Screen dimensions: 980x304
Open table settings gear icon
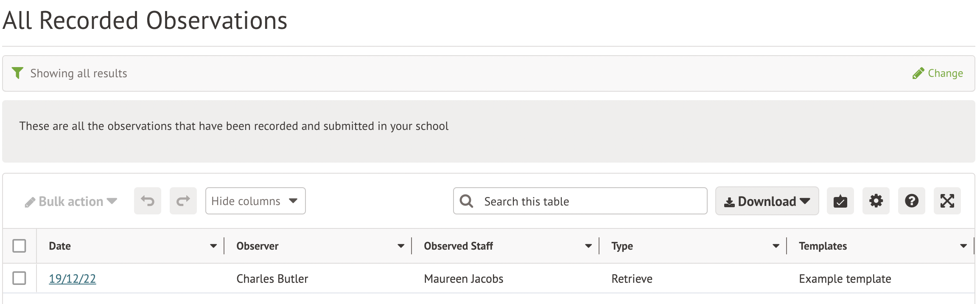pyautogui.click(x=876, y=201)
